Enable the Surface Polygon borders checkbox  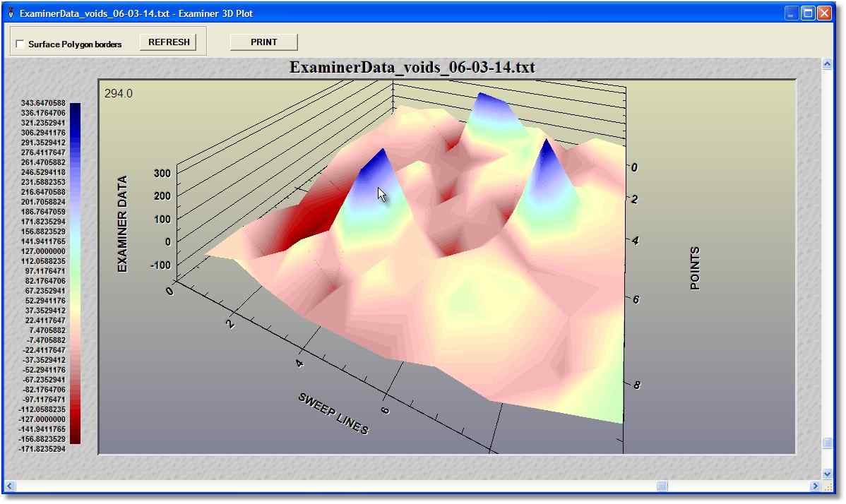[20, 44]
